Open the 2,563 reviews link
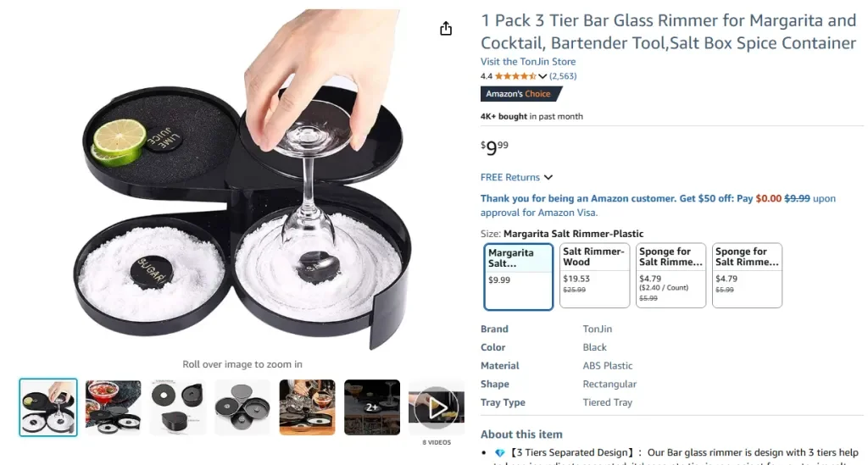This screenshot has height=465, width=868. pos(563,76)
